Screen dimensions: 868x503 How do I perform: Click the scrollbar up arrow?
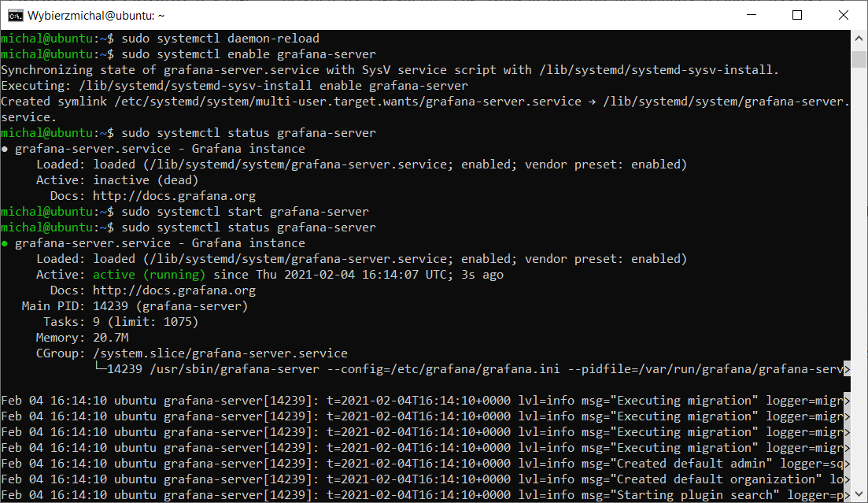pos(859,39)
